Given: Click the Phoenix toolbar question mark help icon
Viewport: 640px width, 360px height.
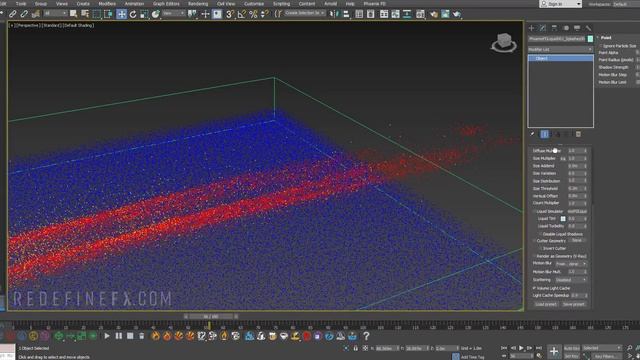Looking at the screenshot, I should point(366,336).
